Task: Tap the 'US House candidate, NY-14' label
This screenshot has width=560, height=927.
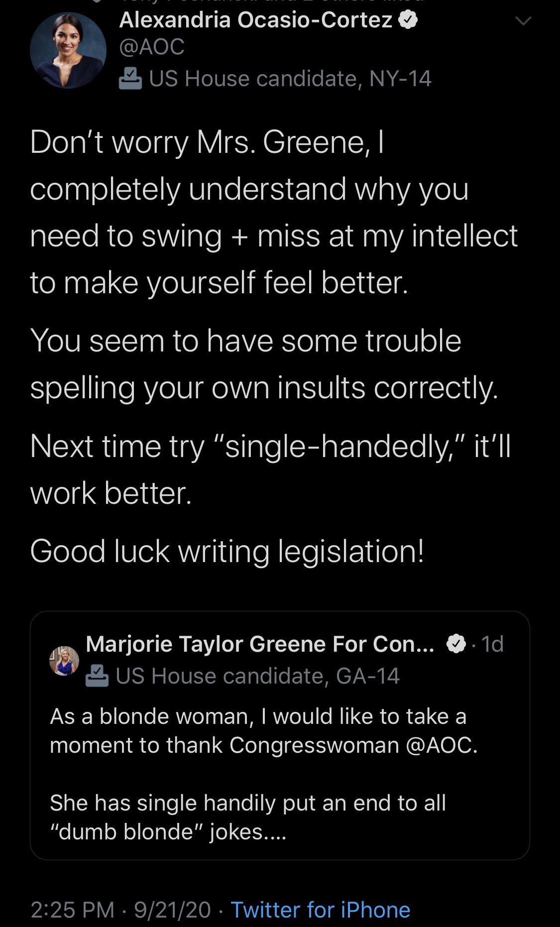Action: coord(290,79)
